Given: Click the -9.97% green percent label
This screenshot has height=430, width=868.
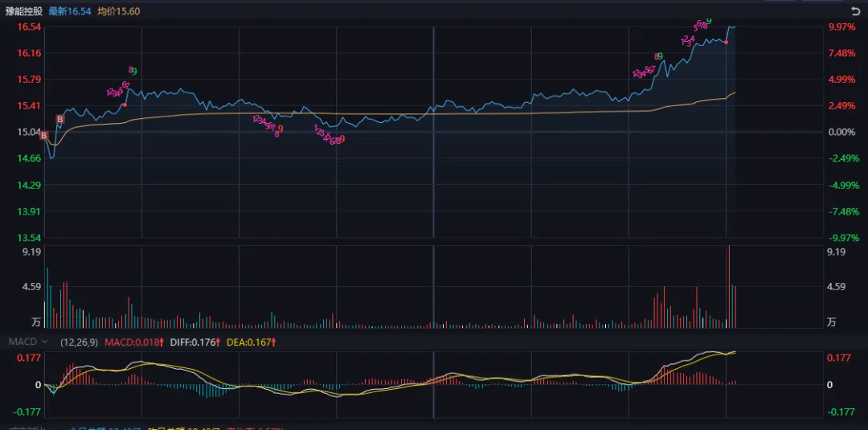Looking at the screenshot, I should [843, 238].
